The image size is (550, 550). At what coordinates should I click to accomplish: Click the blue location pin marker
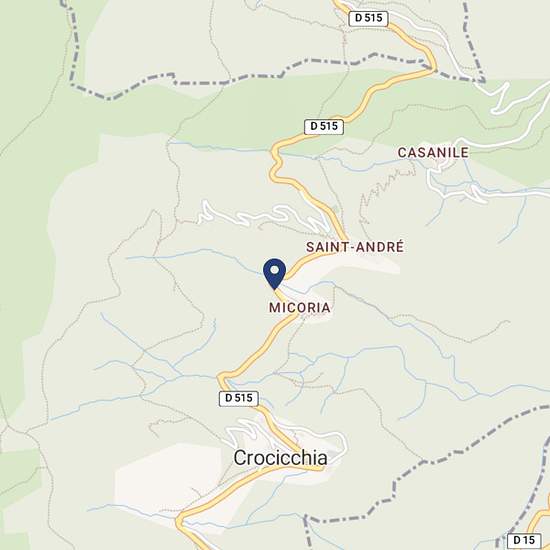pyautogui.click(x=275, y=274)
